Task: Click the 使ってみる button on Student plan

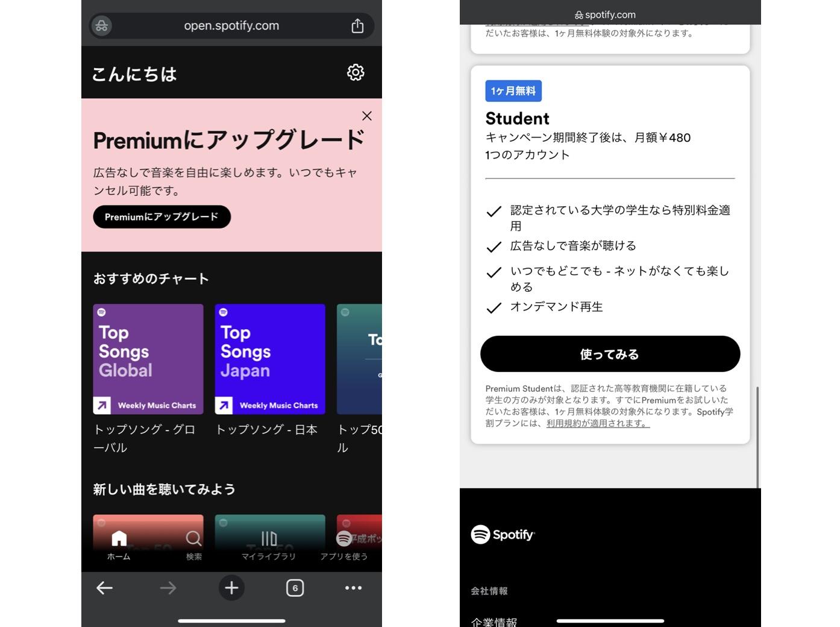Action: point(610,354)
